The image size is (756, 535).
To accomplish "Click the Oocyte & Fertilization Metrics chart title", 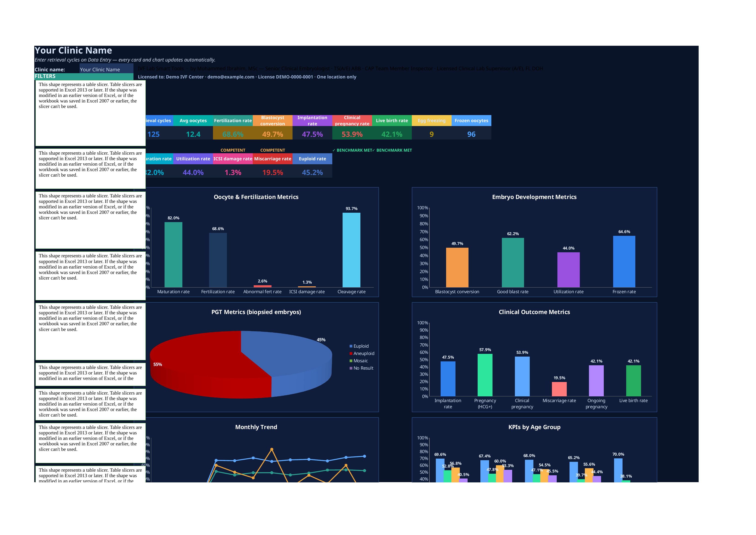I will click(x=256, y=197).
